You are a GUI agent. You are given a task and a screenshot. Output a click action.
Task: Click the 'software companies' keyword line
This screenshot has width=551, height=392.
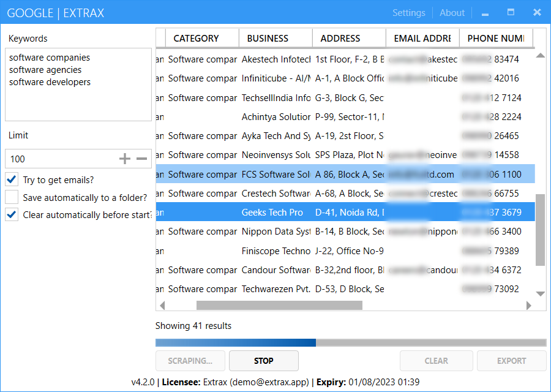(x=50, y=58)
